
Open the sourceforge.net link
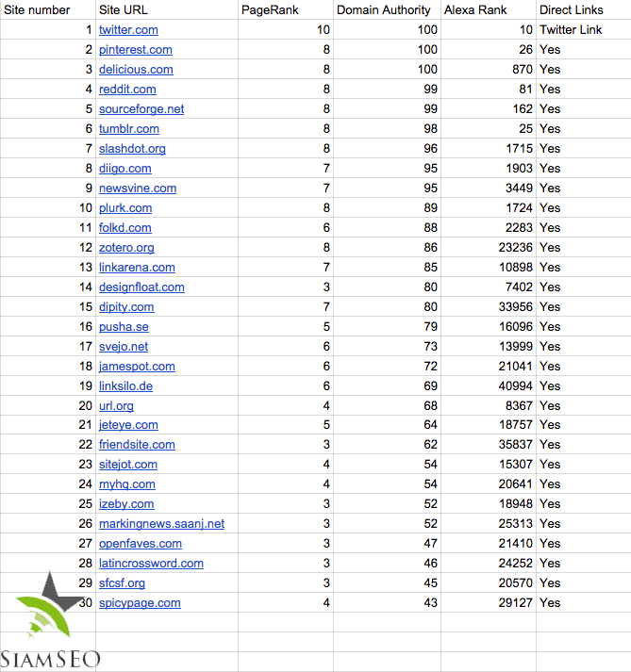pos(141,109)
